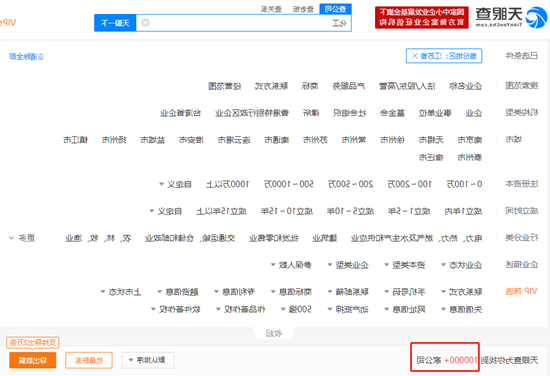Image resolution: width=550 pixels, height=376 pixels.
Task: Filter city by 宿迁市
Action: point(431,157)
